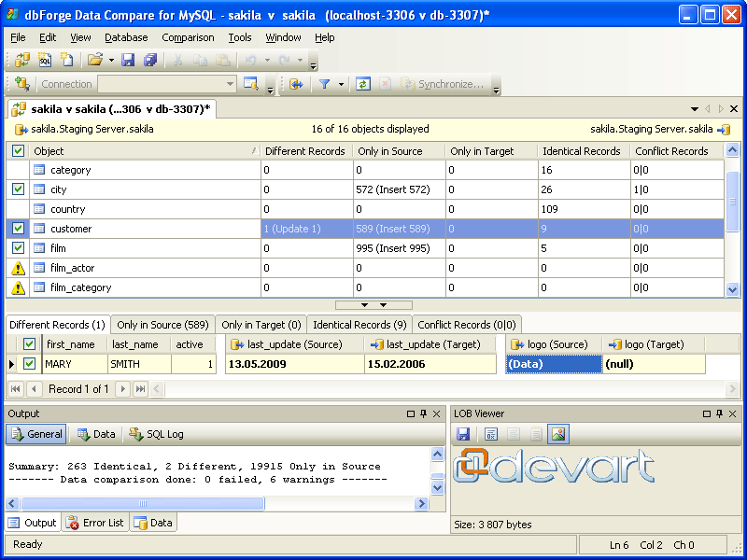Uncheck the film table checkbox

coord(18,248)
